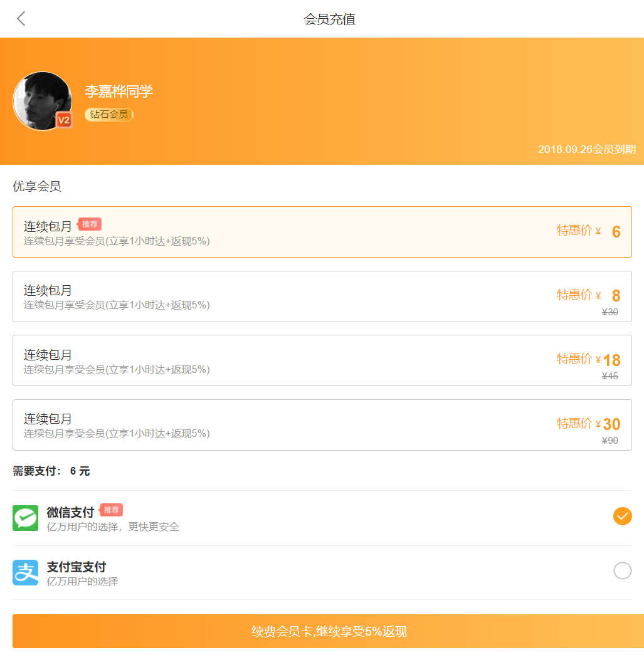Tap the WeChat Pay green logo icon
Viewport: 644px width, 655px height.
25,518
